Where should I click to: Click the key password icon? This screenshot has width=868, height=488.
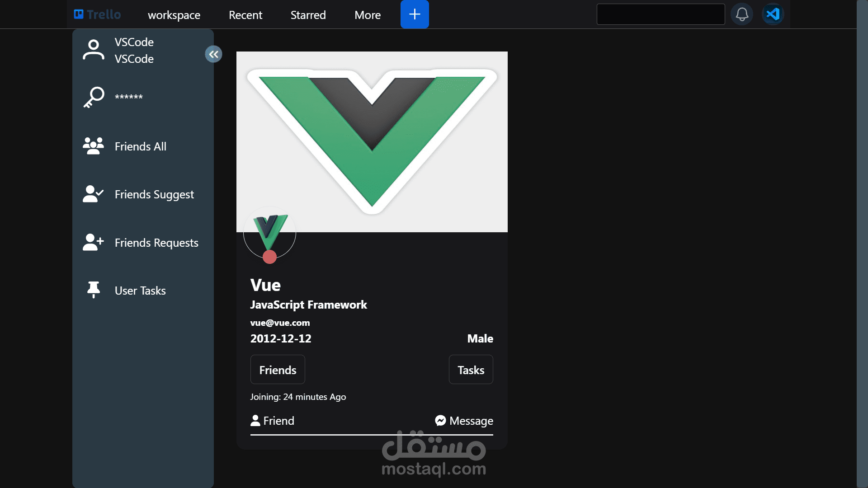(94, 97)
